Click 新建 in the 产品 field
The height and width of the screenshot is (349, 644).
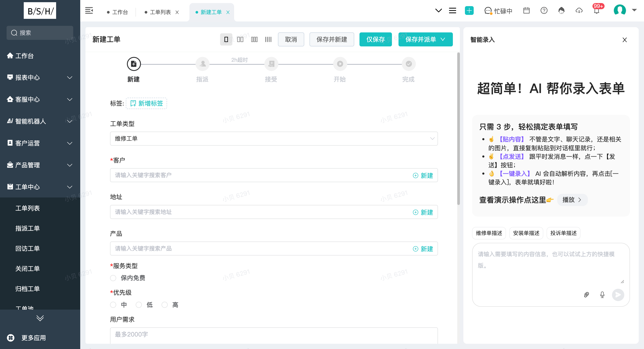[423, 249]
